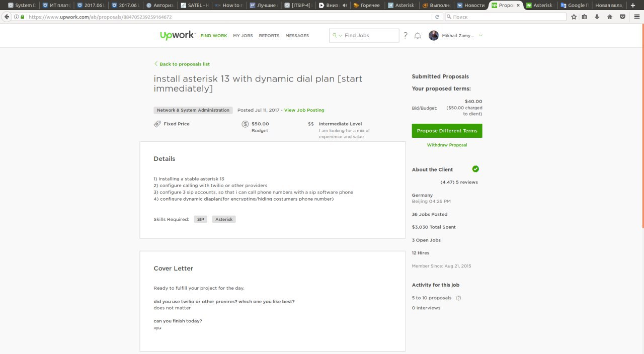Show bookmarks list icon in toolbar
The image size is (644, 354).
pyautogui.click(x=585, y=17)
